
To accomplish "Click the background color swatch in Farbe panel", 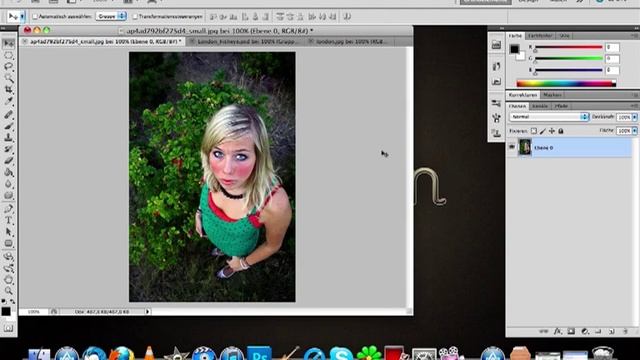I will 521,57.
